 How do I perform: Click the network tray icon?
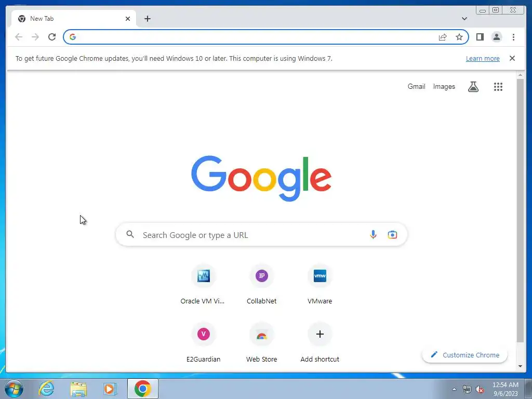pos(467,390)
